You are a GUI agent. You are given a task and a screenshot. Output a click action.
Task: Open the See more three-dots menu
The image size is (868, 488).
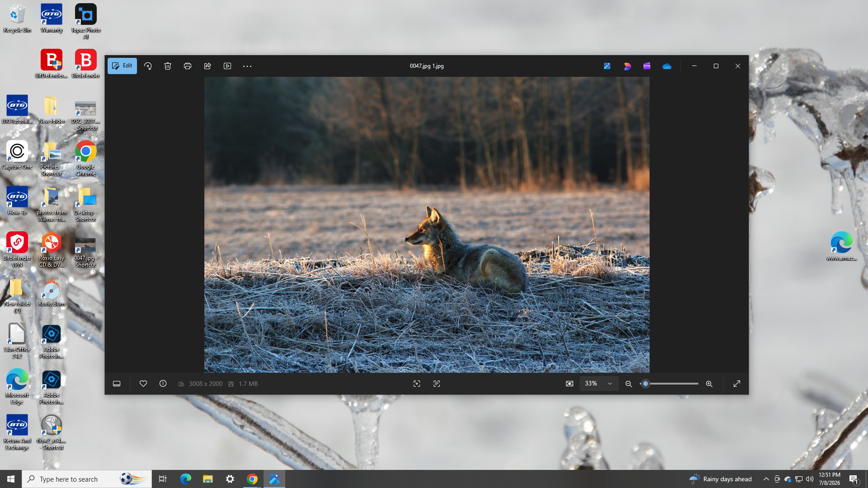[x=247, y=66]
